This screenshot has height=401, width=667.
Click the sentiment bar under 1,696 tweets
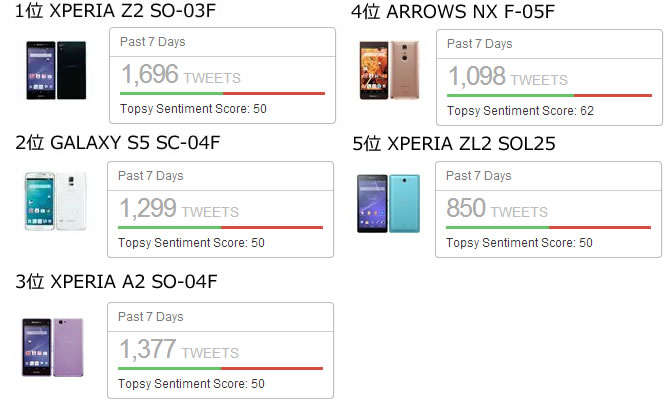pyautogui.click(x=222, y=93)
